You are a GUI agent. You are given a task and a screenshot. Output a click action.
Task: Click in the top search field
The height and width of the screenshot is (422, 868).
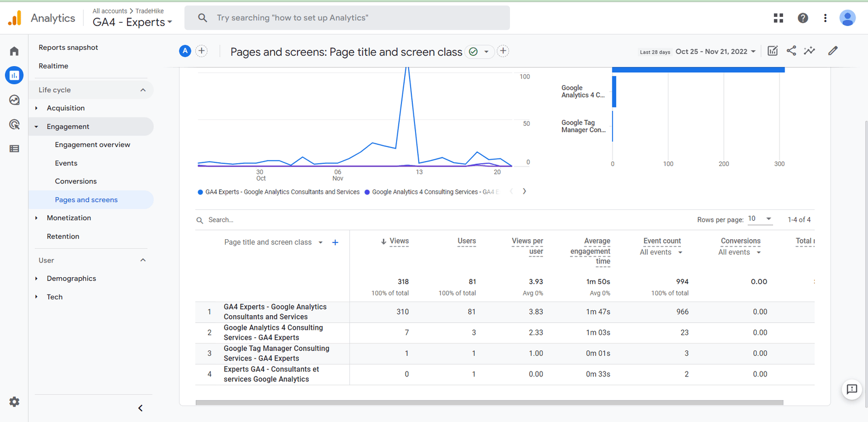(347, 18)
